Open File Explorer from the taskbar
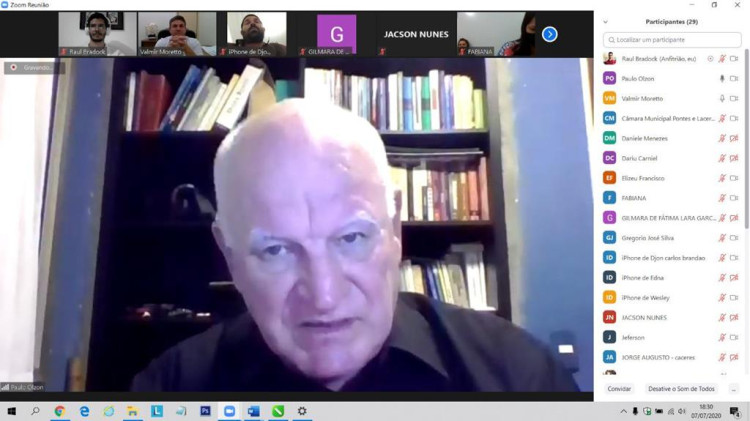Viewport: 750px width, 421px height. pyautogui.click(x=132, y=411)
